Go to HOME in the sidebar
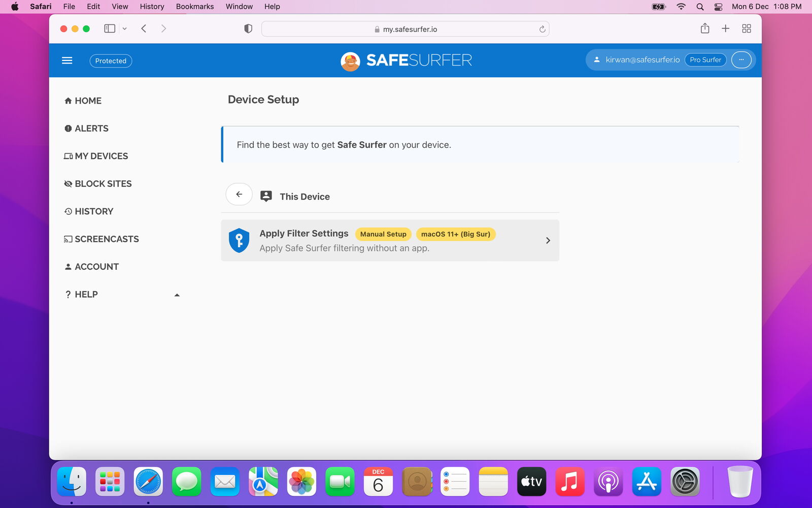The height and width of the screenshot is (508, 812). click(83, 101)
